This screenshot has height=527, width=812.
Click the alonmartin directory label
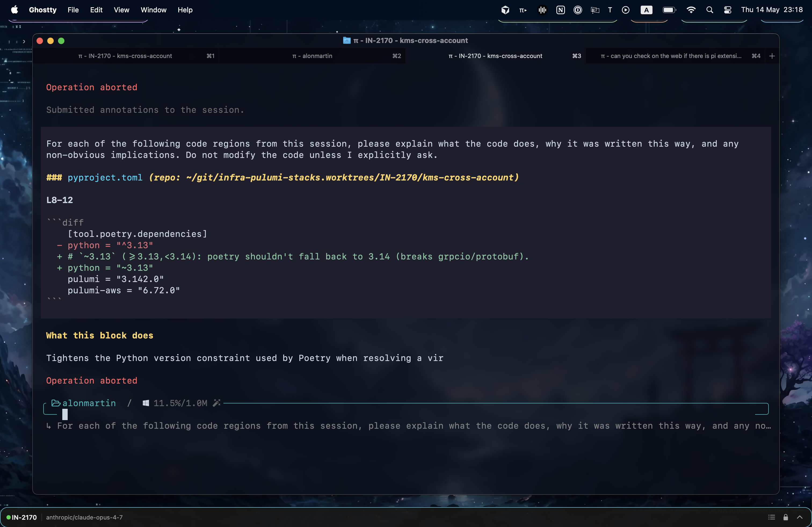(x=89, y=403)
